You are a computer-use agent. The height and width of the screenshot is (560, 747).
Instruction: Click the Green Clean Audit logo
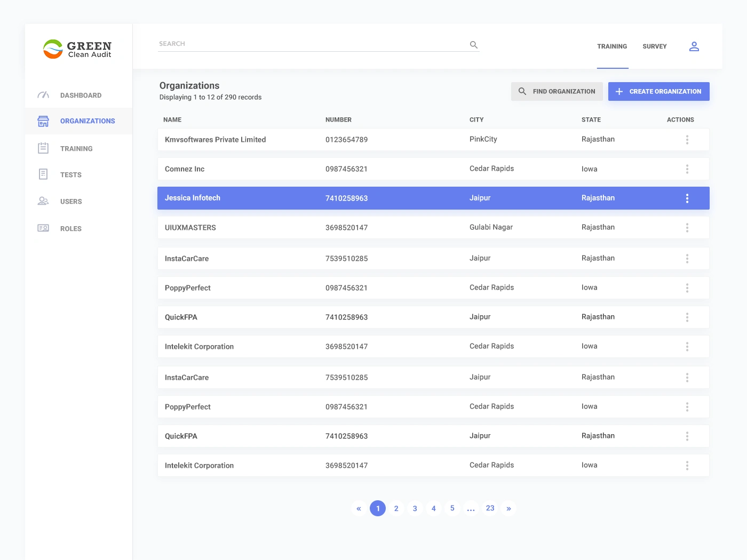[77, 49]
